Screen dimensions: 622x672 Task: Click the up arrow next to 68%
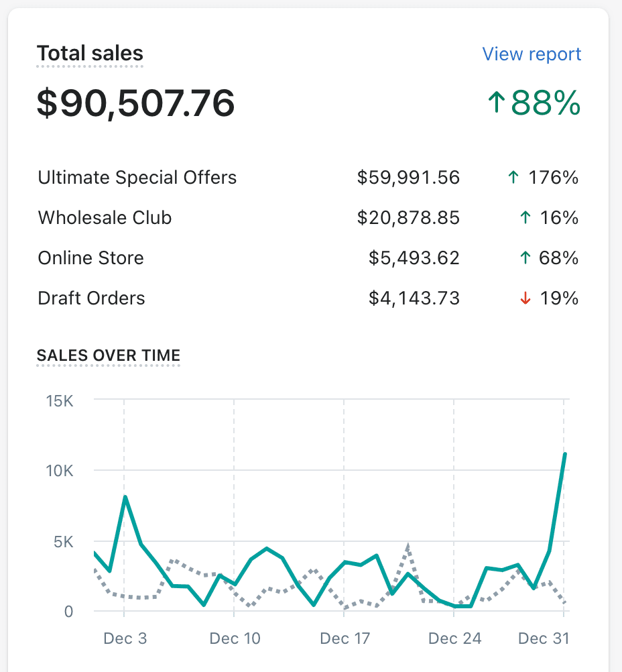coord(525,258)
